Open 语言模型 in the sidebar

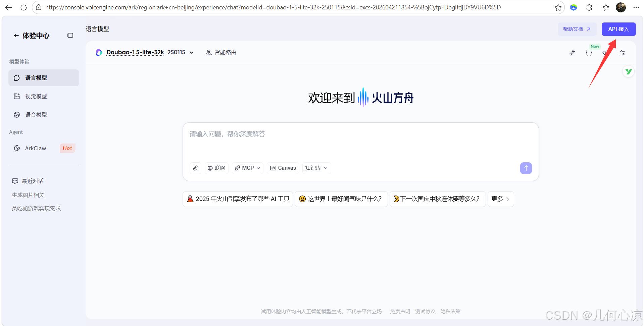click(44, 78)
